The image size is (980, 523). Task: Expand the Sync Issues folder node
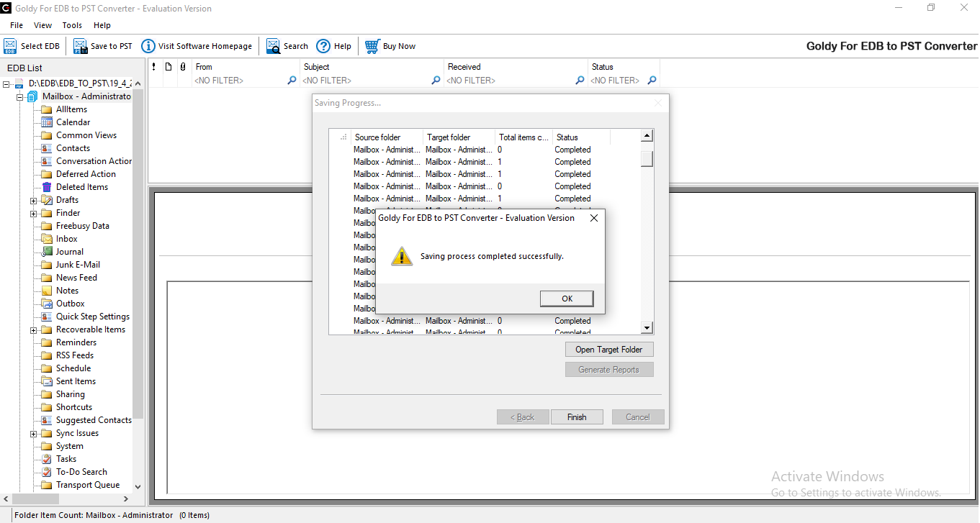pyautogui.click(x=33, y=434)
